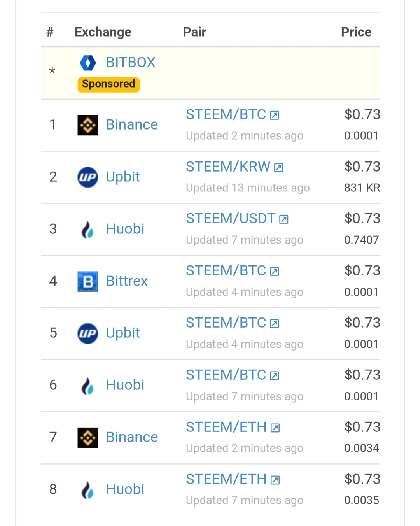Screen dimensions: 420x526
Task: Click the Sponsored badge
Action: coord(108,84)
